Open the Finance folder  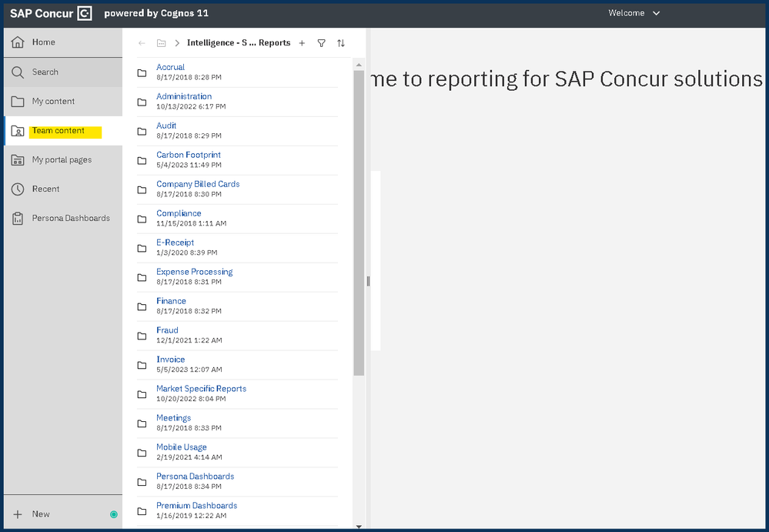tap(171, 301)
